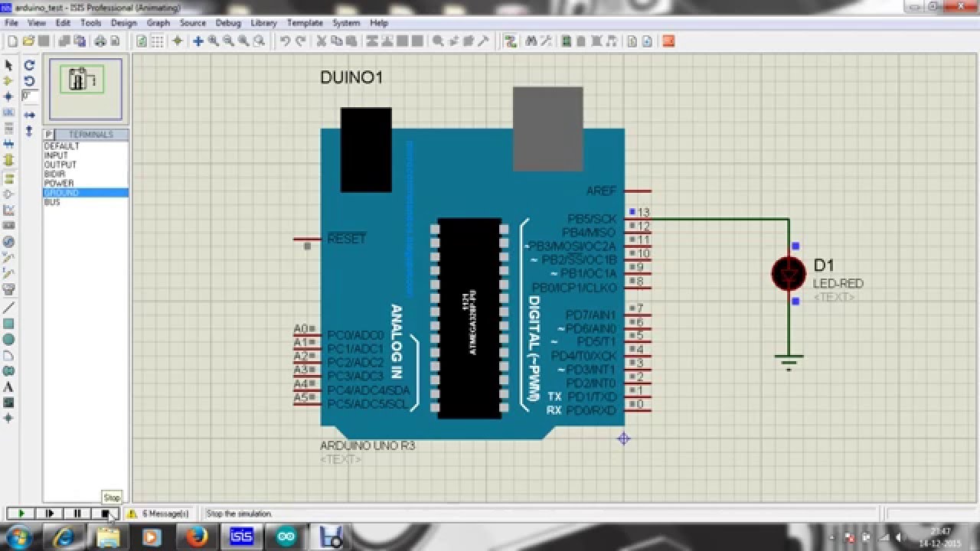The width and height of the screenshot is (980, 551).
Task: Click the DUINO1 label
Action: (351, 77)
